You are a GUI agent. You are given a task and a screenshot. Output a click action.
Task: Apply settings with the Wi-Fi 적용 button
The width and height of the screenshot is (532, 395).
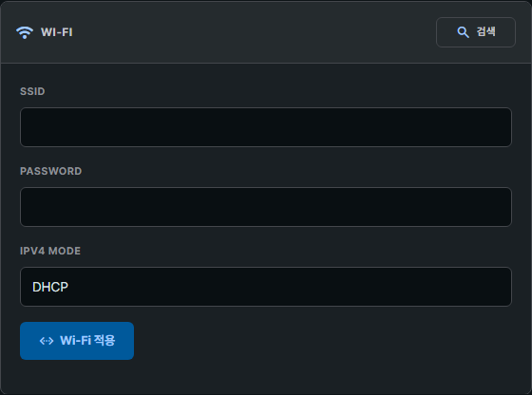(x=77, y=341)
